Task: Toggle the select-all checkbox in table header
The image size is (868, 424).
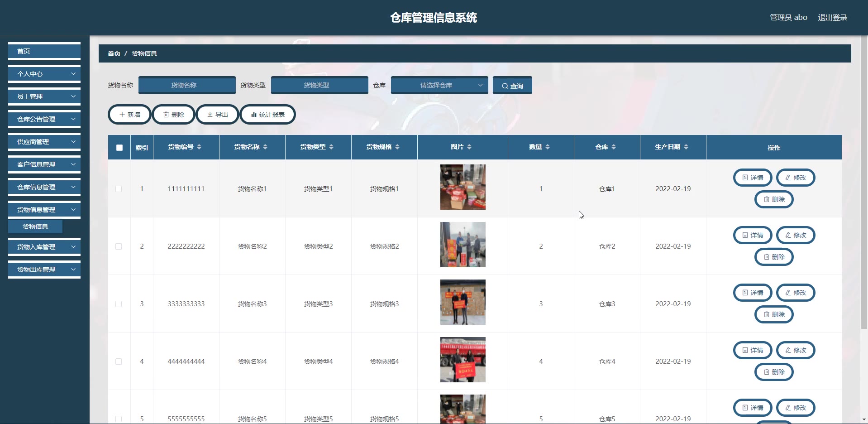Action: tap(119, 148)
